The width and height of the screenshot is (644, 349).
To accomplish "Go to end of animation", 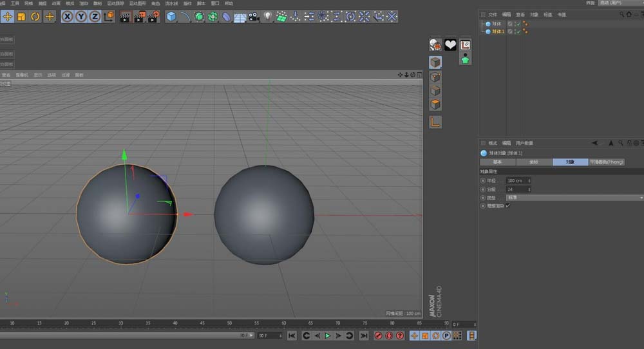I will point(363,336).
